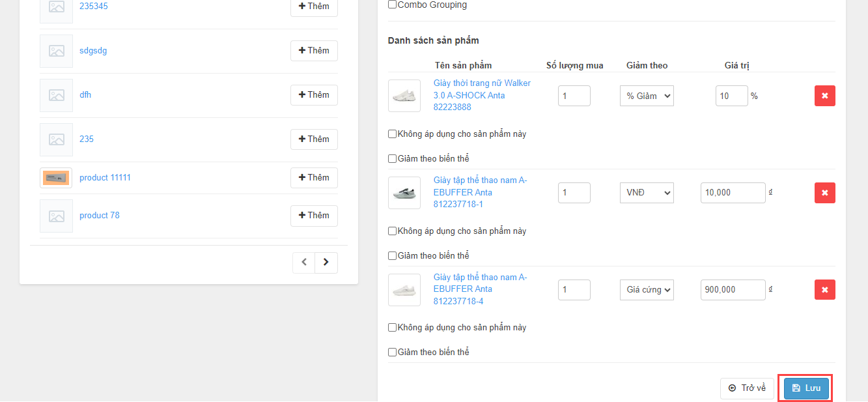Delete the A-EBUFFER 812237718-1 product row
Screen dimensions: 868x402
[x=824, y=193]
